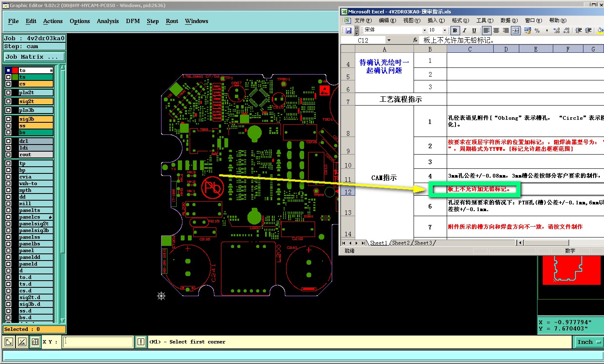Toggle Bold formatting in Excel
The height and width of the screenshot is (364, 604).
click(x=455, y=30)
